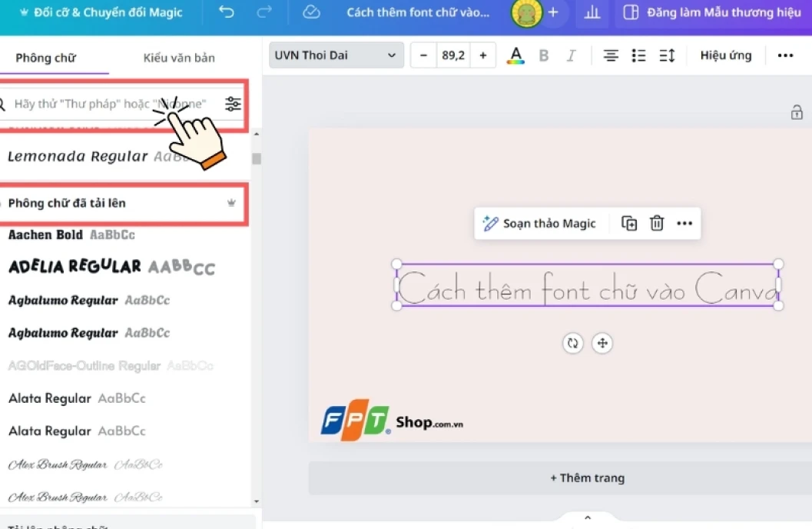Click the rotate handle below text
This screenshot has width=812, height=529.
point(573,343)
